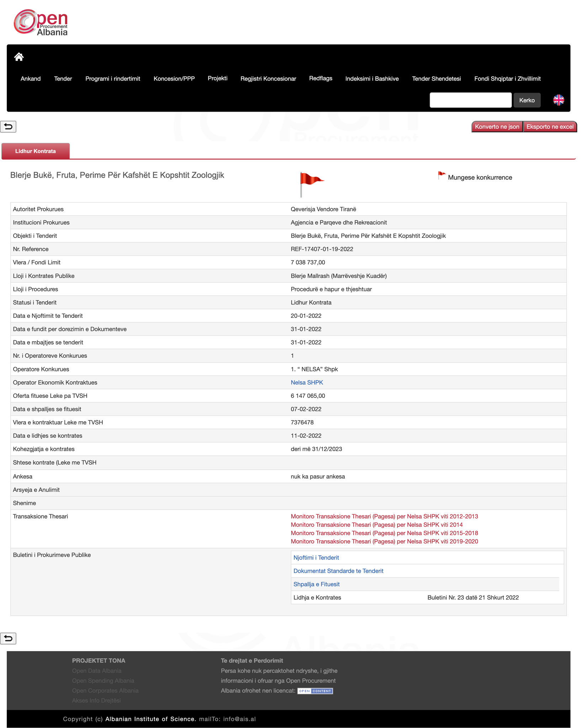Screen dimensions: 584x728
Task: Click the Open Procurement Albania logo
Action: pyautogui.click(x=41, y=23)
